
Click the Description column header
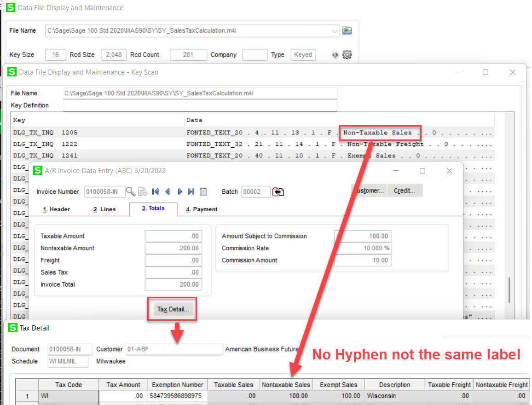pyautogui.click(x=394, y=385)
